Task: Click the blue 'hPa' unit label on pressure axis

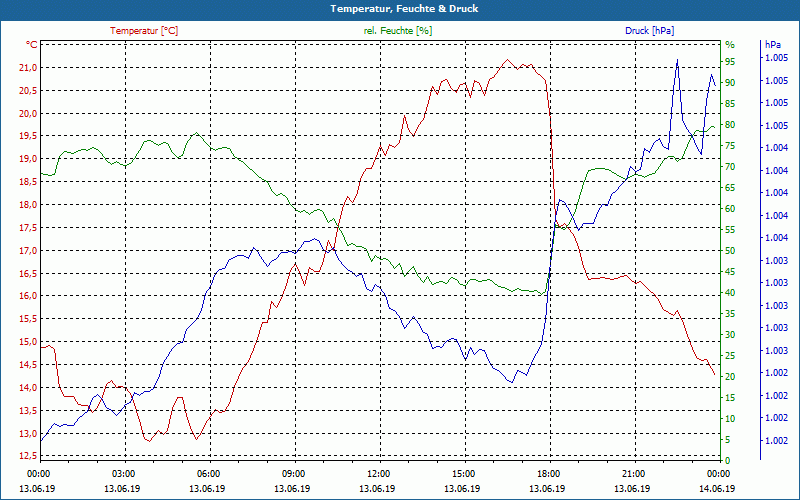Action: point(772,45)
